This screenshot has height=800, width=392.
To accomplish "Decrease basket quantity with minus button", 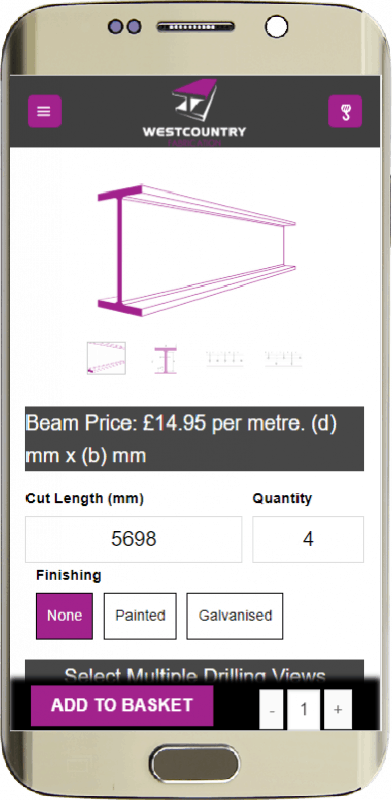I will [272, 709].
